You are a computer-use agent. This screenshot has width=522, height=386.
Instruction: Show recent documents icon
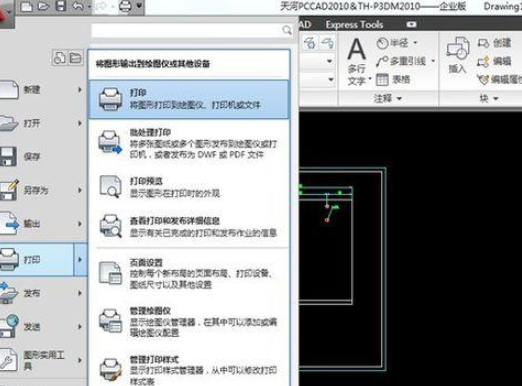[59, 58]
